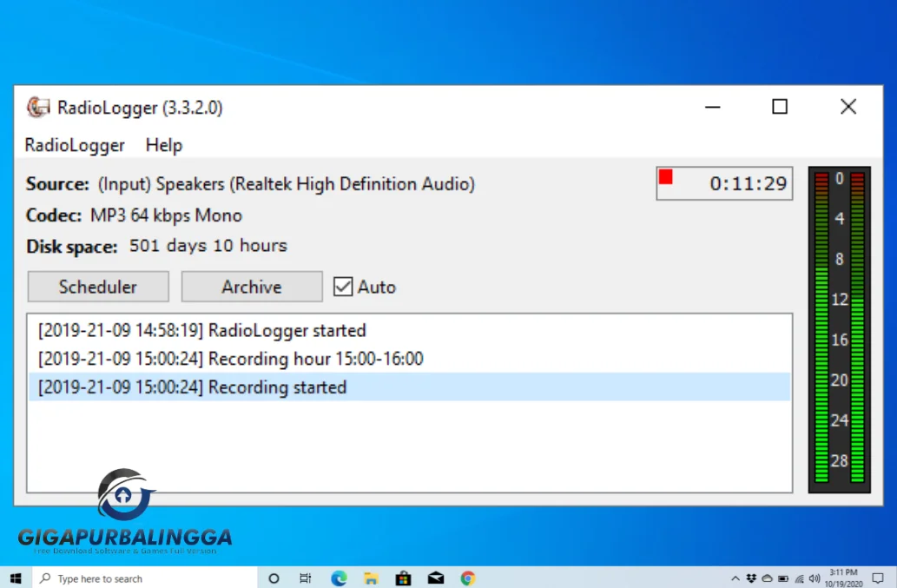Close the RadioLogger window

click(x=848, y=107)
